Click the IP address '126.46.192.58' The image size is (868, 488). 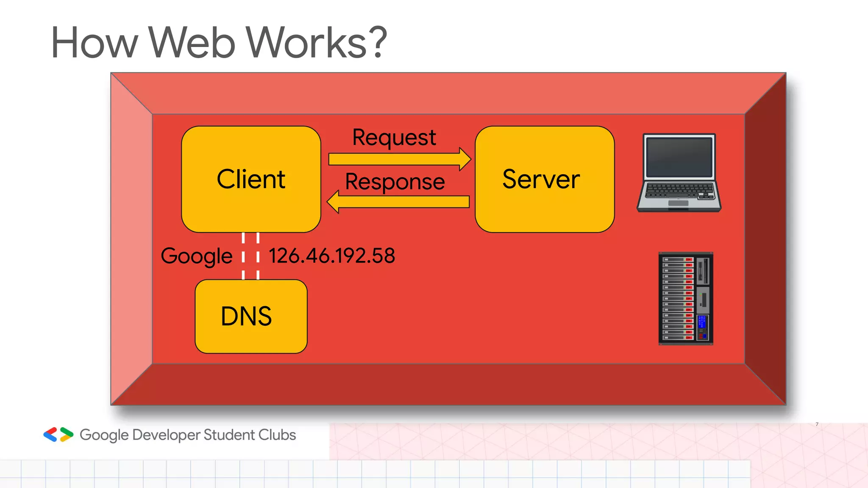[332, 256]
